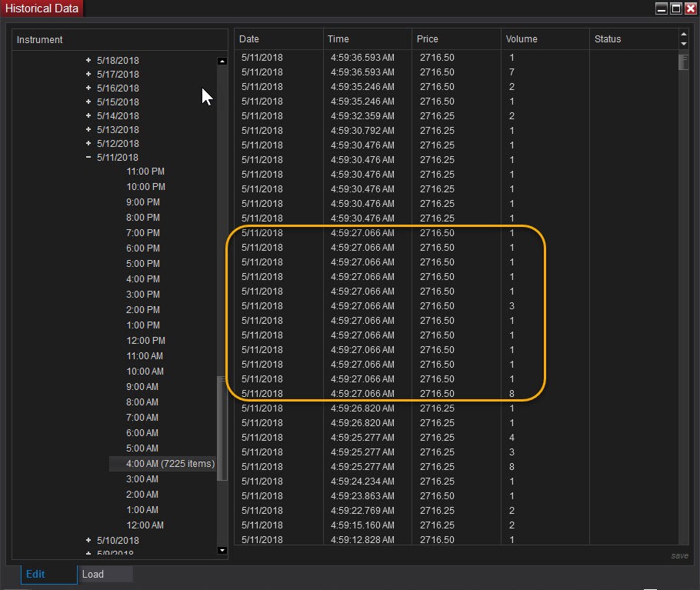Click time cell 4:59:15.160 AM

pos(362,525)
